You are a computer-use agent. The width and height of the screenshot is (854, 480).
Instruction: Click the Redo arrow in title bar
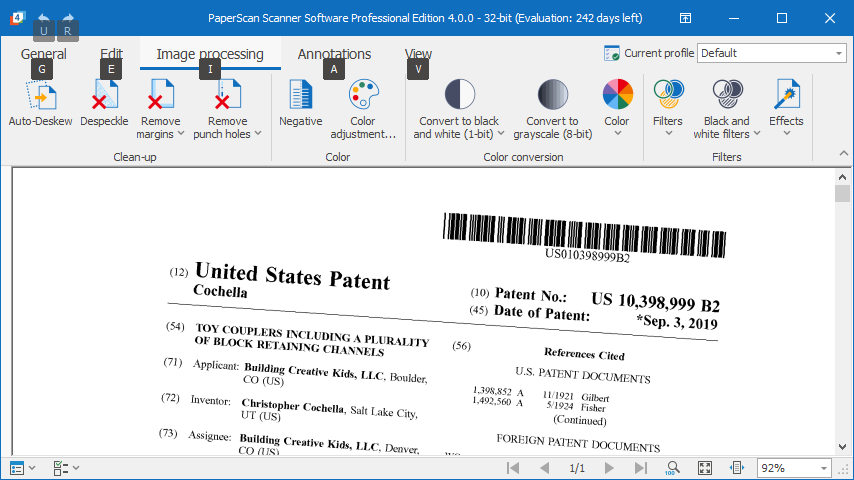tap(68, 17)
